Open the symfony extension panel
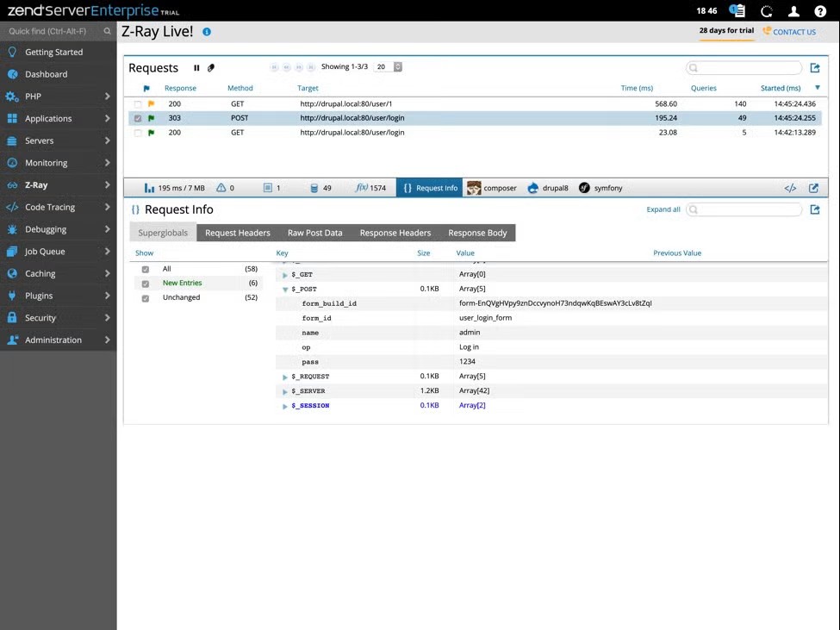Image resolution: width=840 pixels, height=630 pixels. tap(600, 188)
